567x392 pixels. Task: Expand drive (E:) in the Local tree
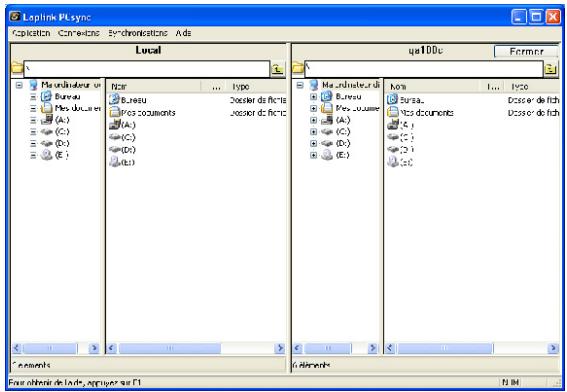tap(33, 155)
